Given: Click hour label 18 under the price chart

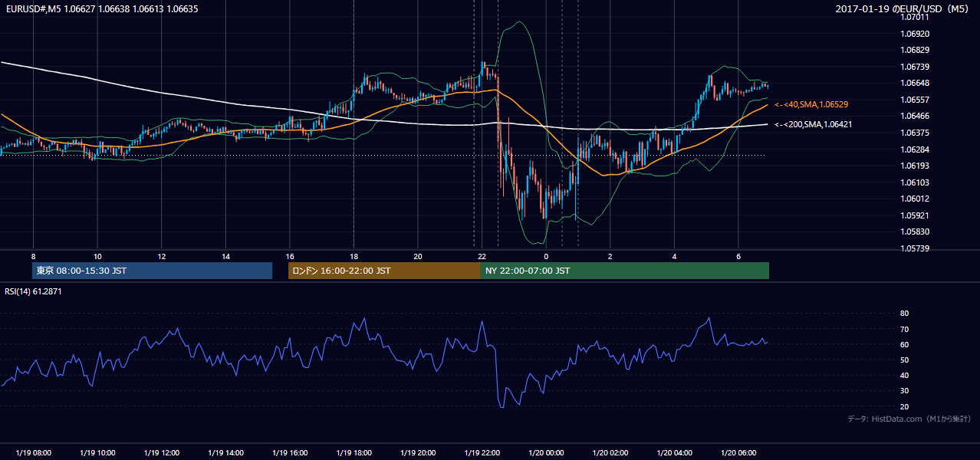Looking at the screenshot, I should click(x=354, y=256).
